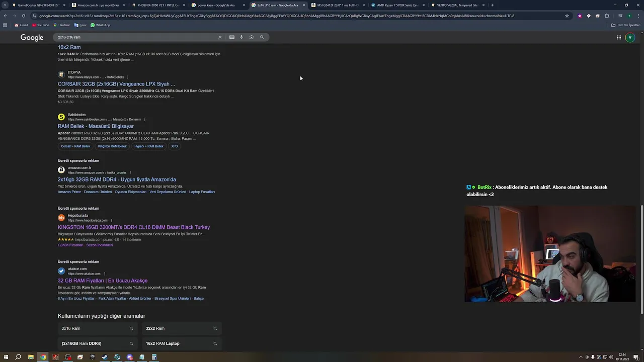Search related query 32x2 Ram
The width and height of the screenshot is (644, 362).
click(x=182, y=328)
